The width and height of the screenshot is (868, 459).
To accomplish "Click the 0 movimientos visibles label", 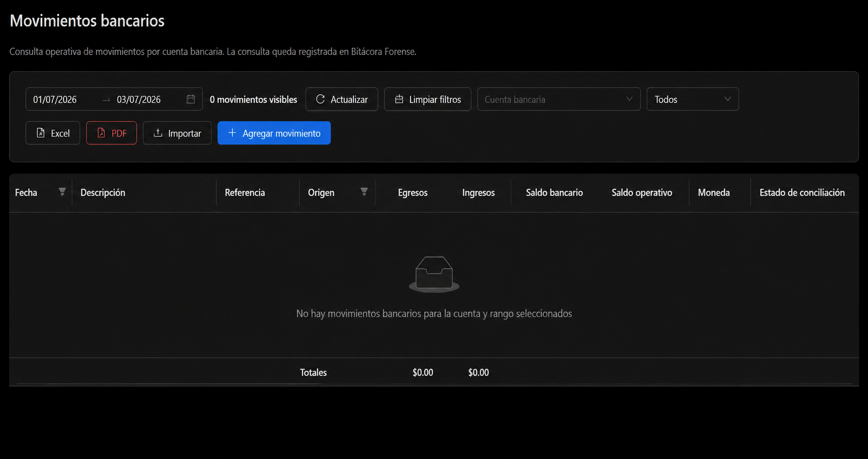I will pyautogui.click(x=254, y=100).
